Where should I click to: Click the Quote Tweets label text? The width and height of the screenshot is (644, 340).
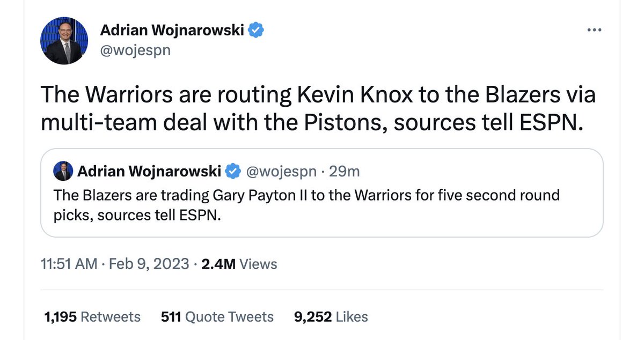pyautogui.click(x=229, y=317)
